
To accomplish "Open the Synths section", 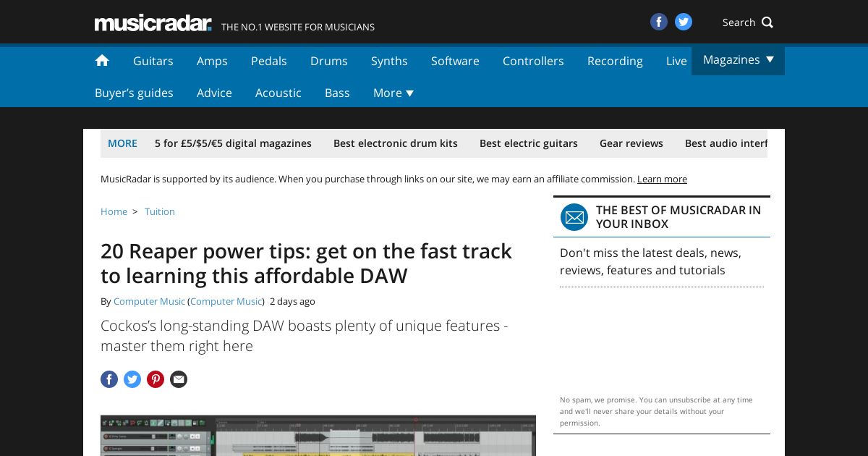I will click(x=389, y=61).
